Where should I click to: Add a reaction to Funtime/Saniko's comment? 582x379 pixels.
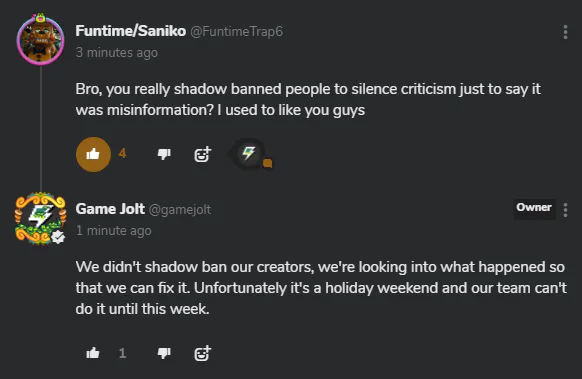203,154
